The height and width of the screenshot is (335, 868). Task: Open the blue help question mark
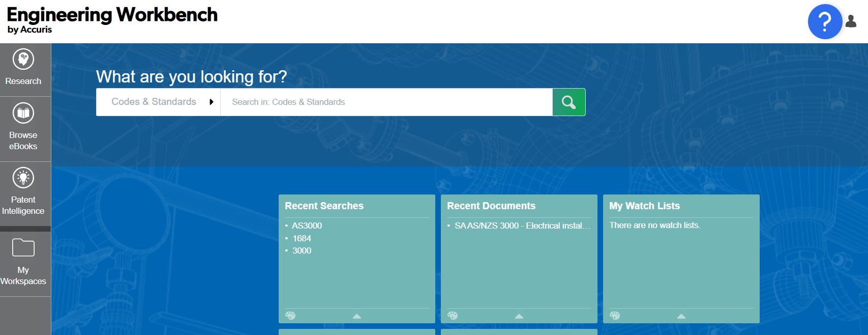tap(824, 22)
